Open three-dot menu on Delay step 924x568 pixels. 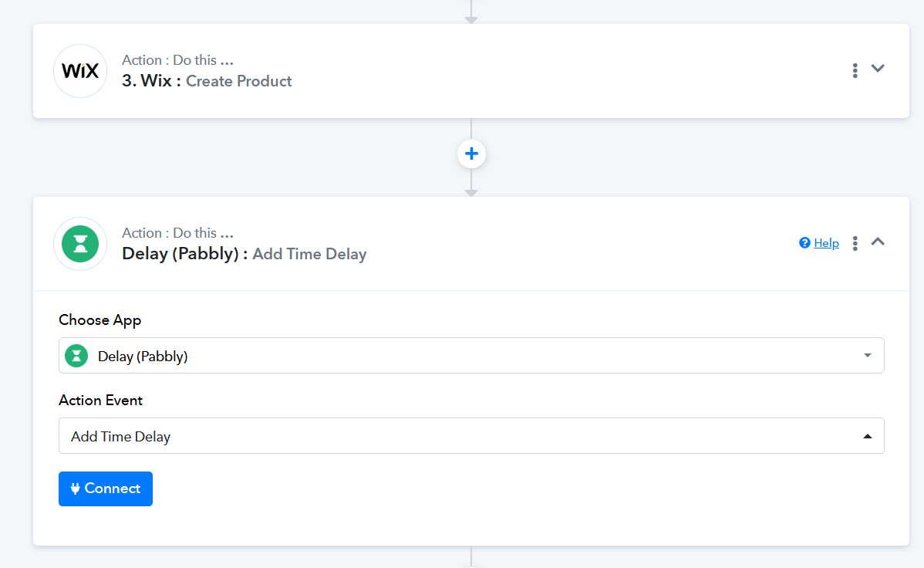pyautogui.click(x=855, y=243)
